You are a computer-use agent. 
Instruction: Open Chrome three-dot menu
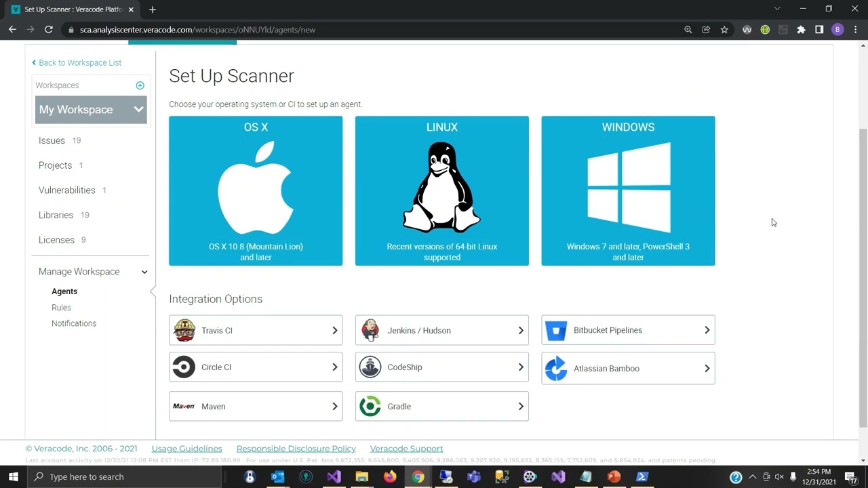[856, 30]
